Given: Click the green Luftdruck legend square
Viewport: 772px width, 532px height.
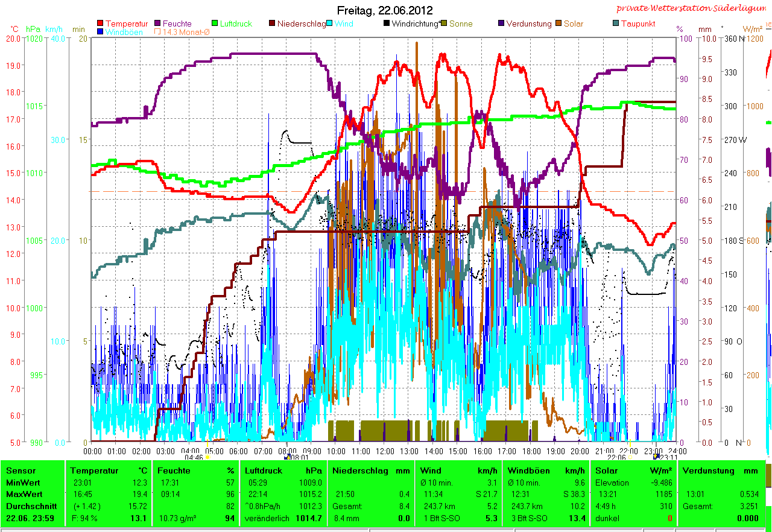Looking at the screenshot, I should pyautogui.click(x=215, y=24).
